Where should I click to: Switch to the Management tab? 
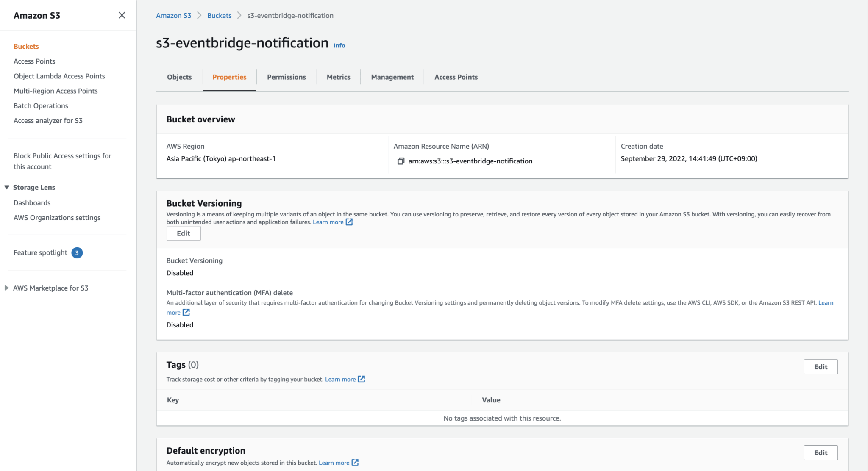click(392, 77)
